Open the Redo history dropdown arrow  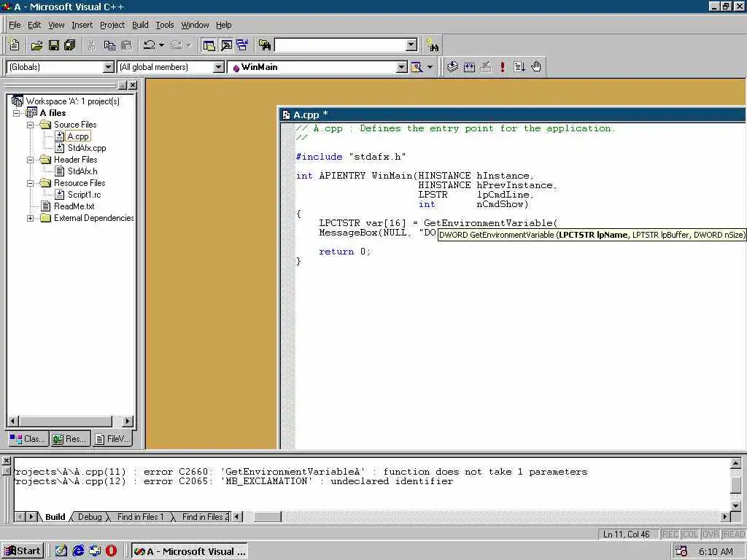click(189, 45)
